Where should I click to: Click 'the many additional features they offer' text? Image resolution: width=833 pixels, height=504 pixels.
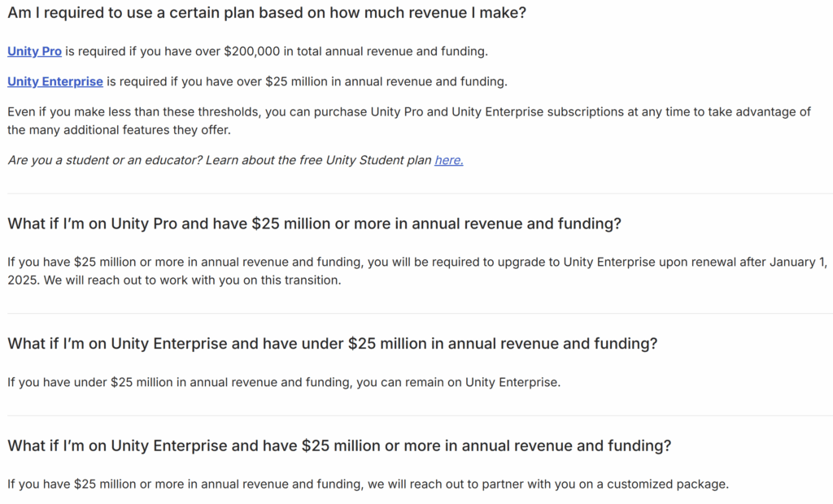click(x=120, y=130)
